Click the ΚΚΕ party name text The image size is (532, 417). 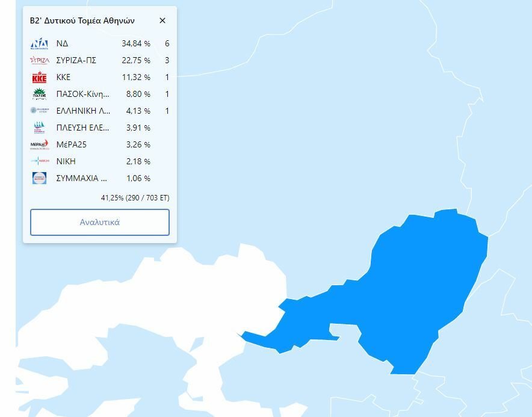[63, 77]
